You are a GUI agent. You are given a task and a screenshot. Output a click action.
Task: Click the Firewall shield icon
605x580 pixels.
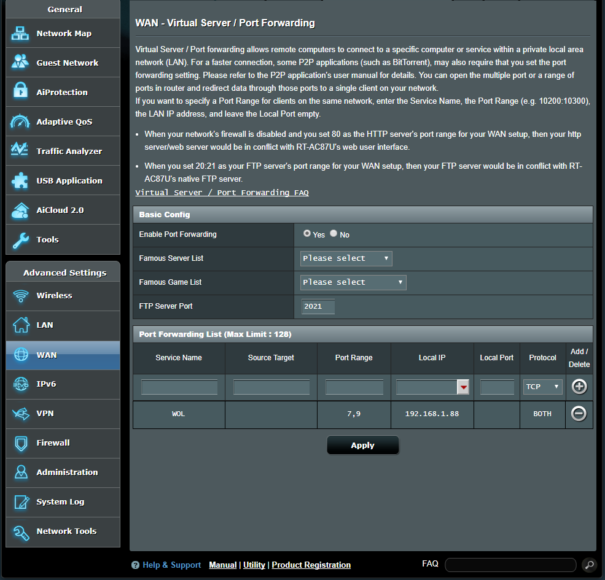(x=21, y=443)
